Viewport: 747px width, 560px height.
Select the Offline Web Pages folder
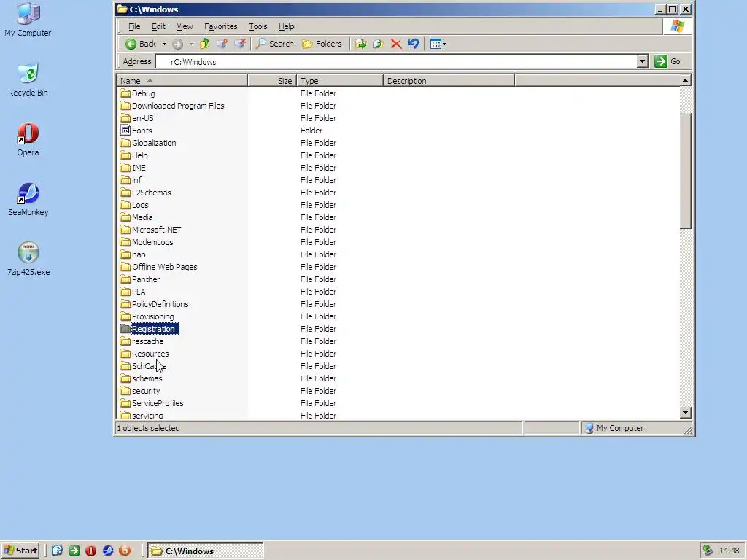click(x=159, y=267)
